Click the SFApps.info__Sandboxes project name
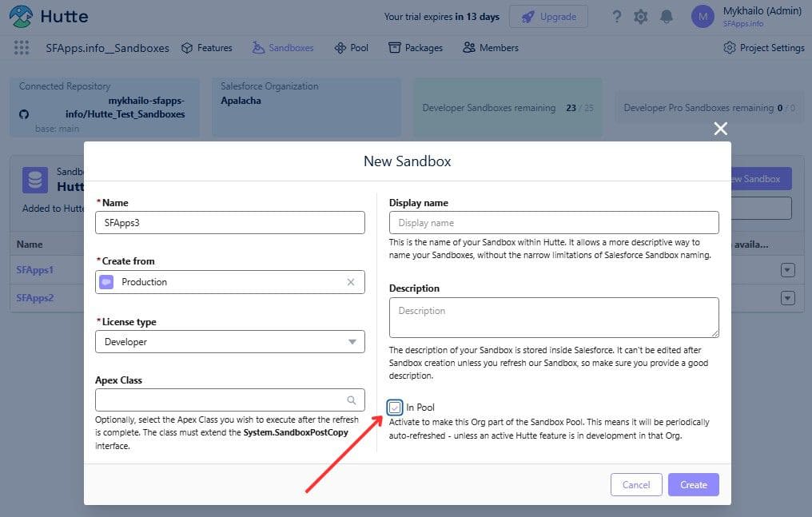Image resolution: width=812 pixels, height=517 pixels. click(107, 48)
